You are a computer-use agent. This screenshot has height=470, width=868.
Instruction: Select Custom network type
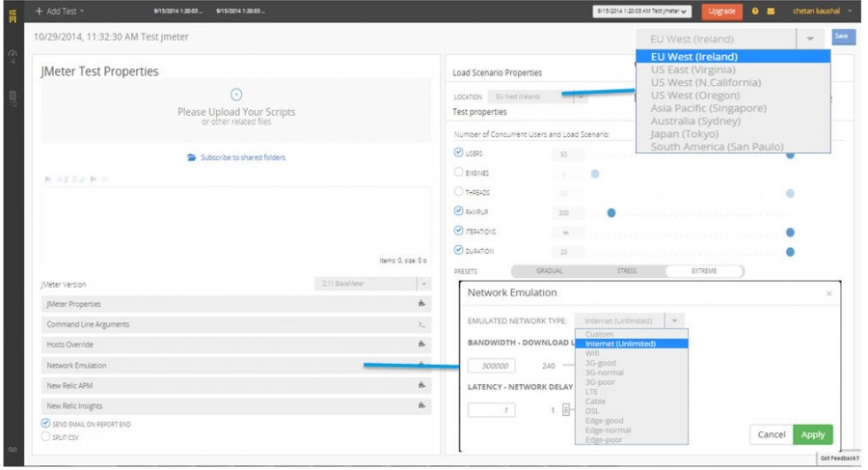pos(631,334)
